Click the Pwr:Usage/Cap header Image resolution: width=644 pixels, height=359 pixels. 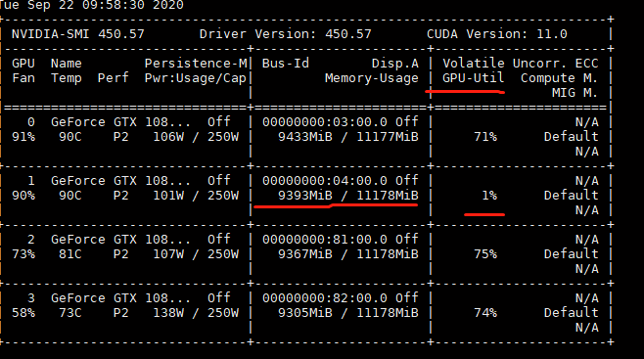click(196, 78)
